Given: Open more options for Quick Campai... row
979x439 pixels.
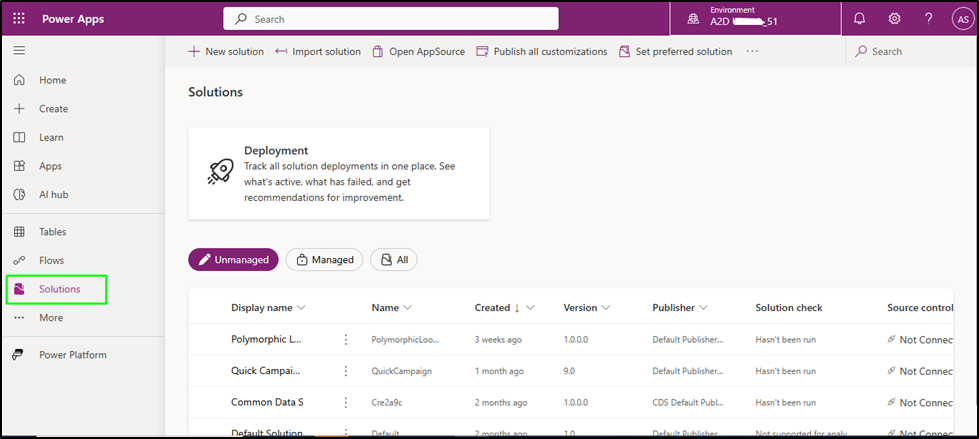Looking at the screenshot, I should click(x=346, y=371).
